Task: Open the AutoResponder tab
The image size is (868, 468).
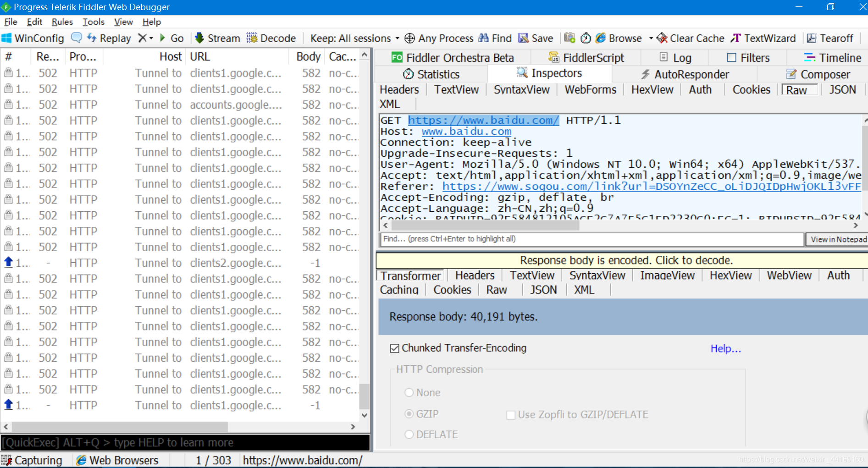Action: [x=685, y=74]
